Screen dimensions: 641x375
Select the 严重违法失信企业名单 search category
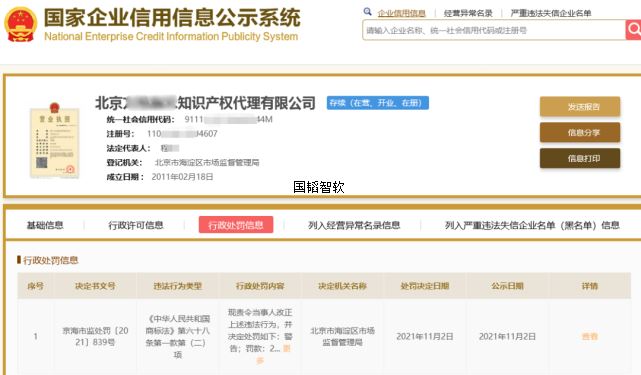coord(551,13)
